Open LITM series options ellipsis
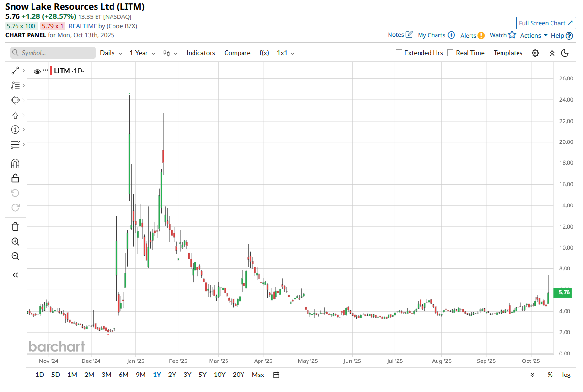 [x=46, y=70]
